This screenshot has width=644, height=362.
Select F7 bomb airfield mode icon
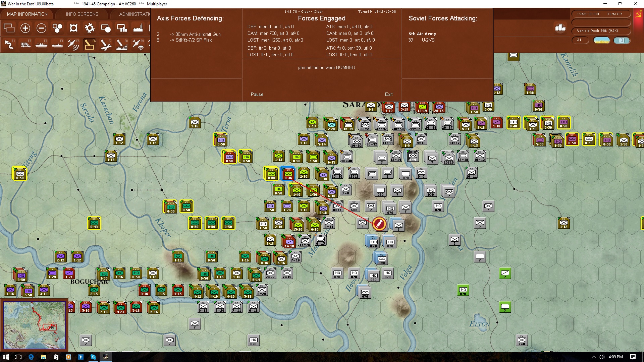coord(106,45)
